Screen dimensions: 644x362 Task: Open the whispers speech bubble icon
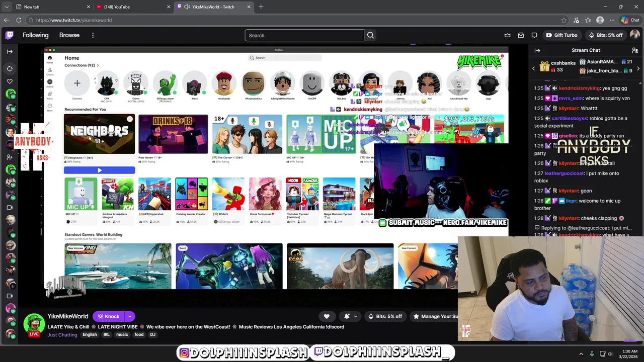(x=534, y=35)
